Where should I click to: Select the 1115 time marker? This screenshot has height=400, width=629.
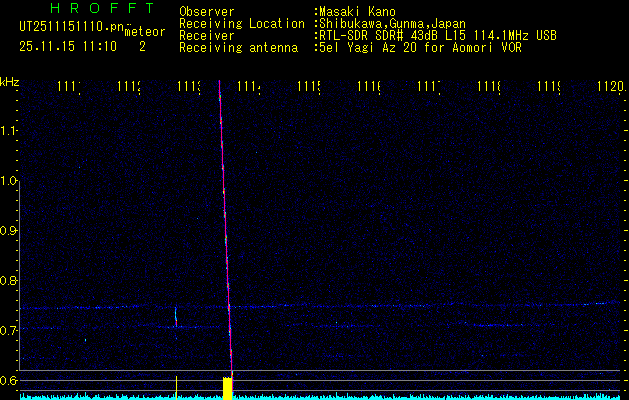tap(308, 88)
